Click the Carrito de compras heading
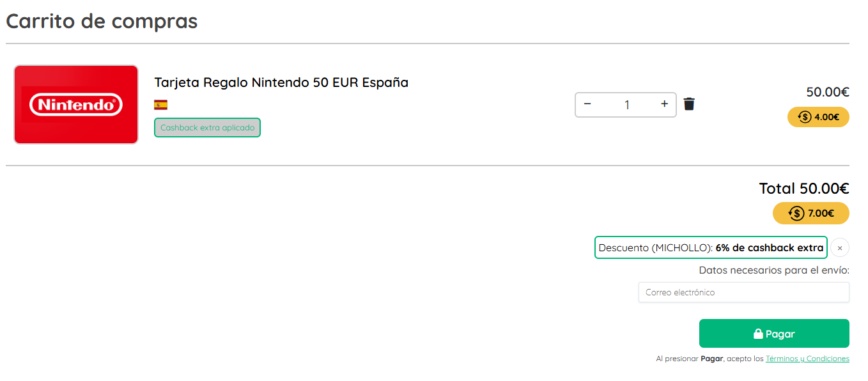 [102, 21]
